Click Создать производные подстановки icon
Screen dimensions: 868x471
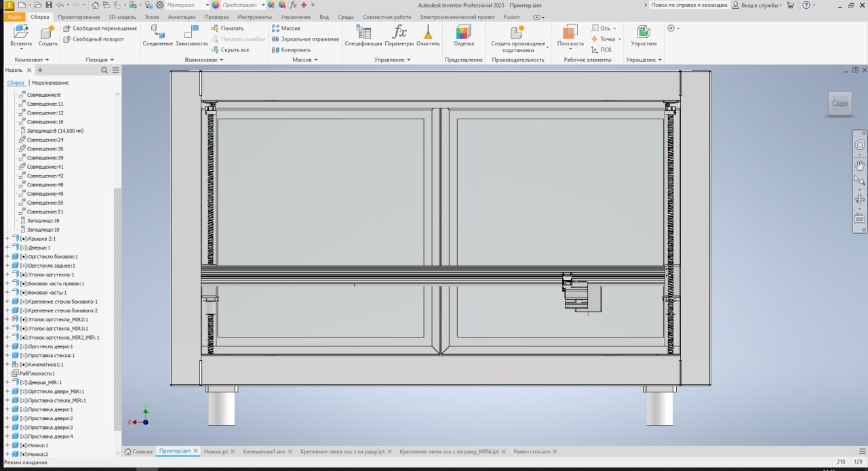[x=517, y=32]
